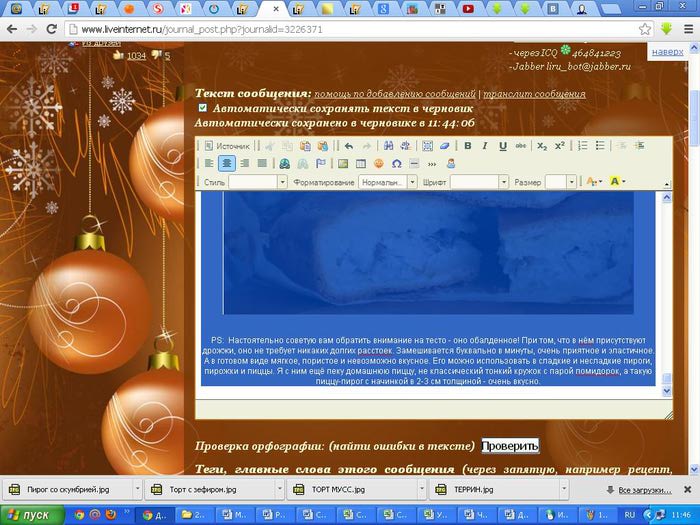Switch to the Google browser tab

click(x=383, y=8)
